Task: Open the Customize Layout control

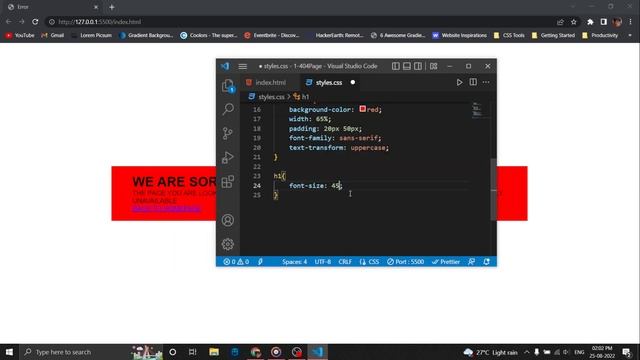Action: (x=433, y=66)
